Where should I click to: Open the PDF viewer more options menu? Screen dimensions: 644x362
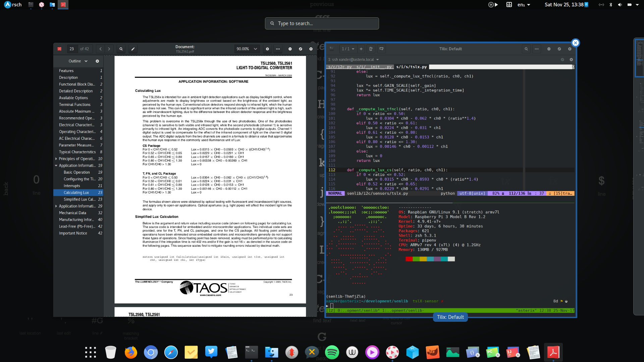coord(278,49)
